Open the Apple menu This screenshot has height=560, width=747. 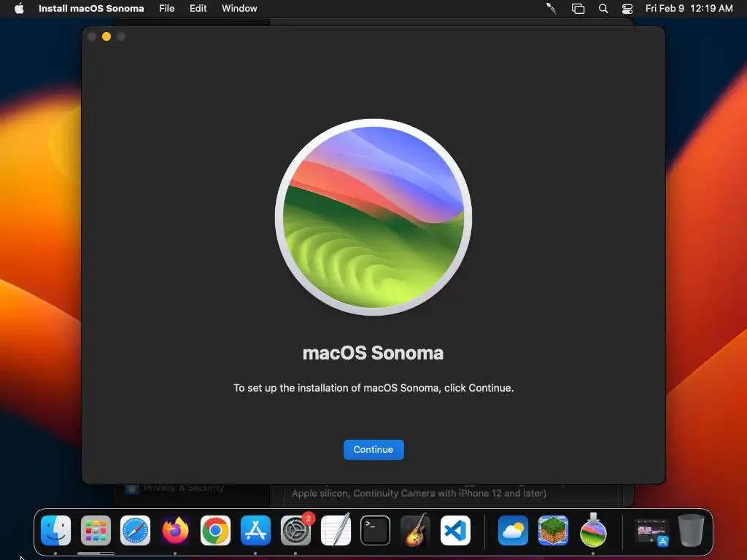tap(19, 9)
